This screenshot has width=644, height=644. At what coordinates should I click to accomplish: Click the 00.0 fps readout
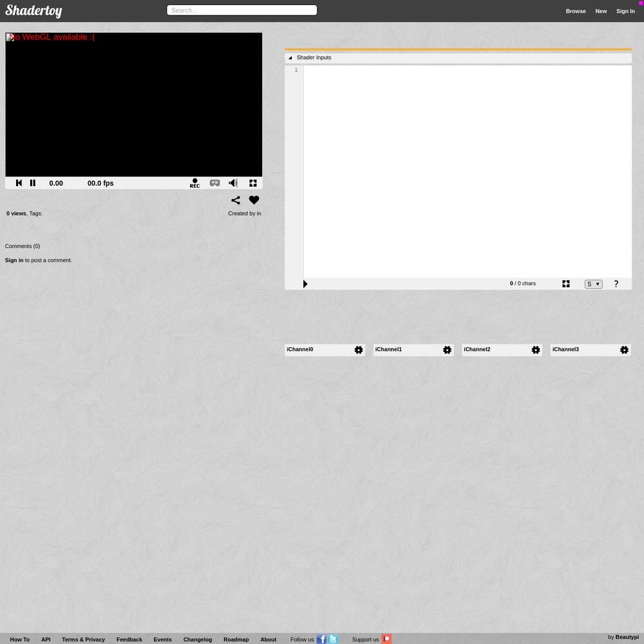(100, 183)
